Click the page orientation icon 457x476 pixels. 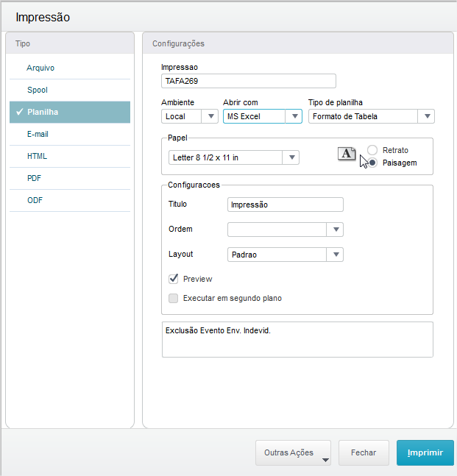(x=347, y=153)
